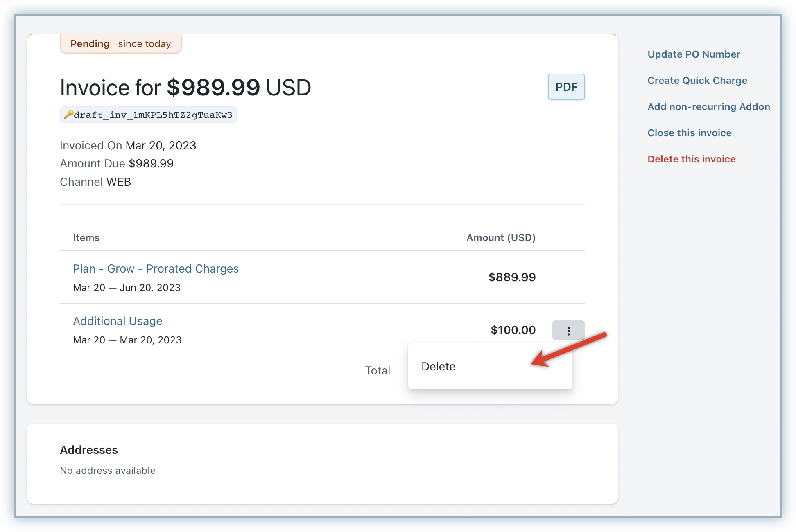Open the Additional Usage line item
The width and height of the screenshot is (796, 532).
[118, 321]
